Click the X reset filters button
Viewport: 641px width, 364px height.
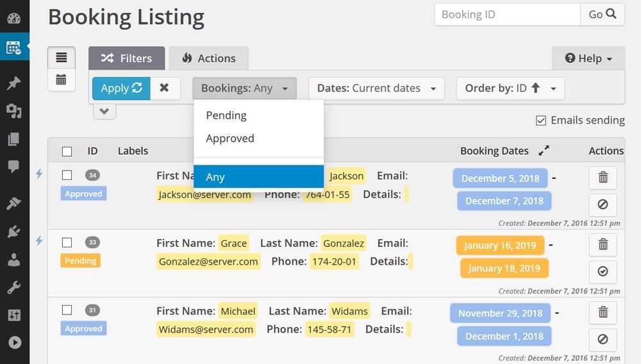click(164, 88)
